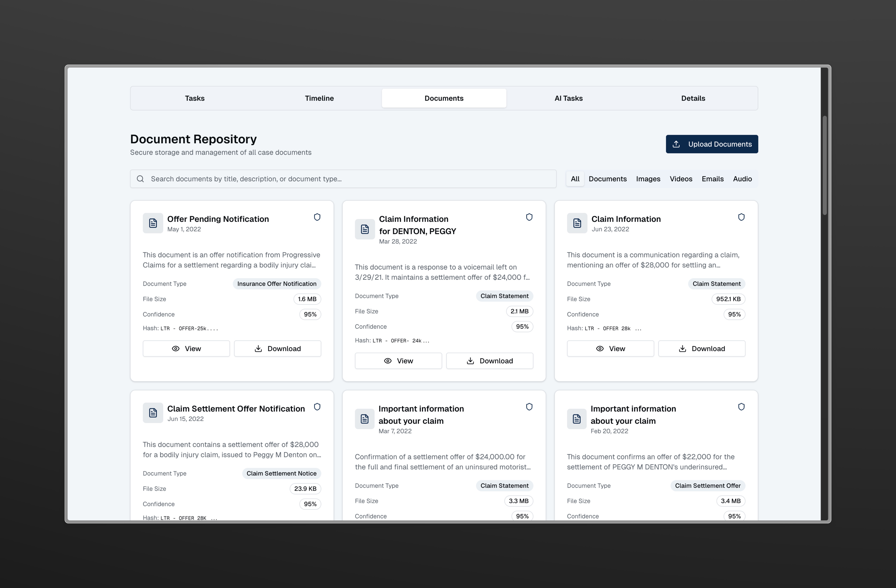Click document icon on Offer Pending Notification card
The image size is (896, 588).
[x=153, y=223]
